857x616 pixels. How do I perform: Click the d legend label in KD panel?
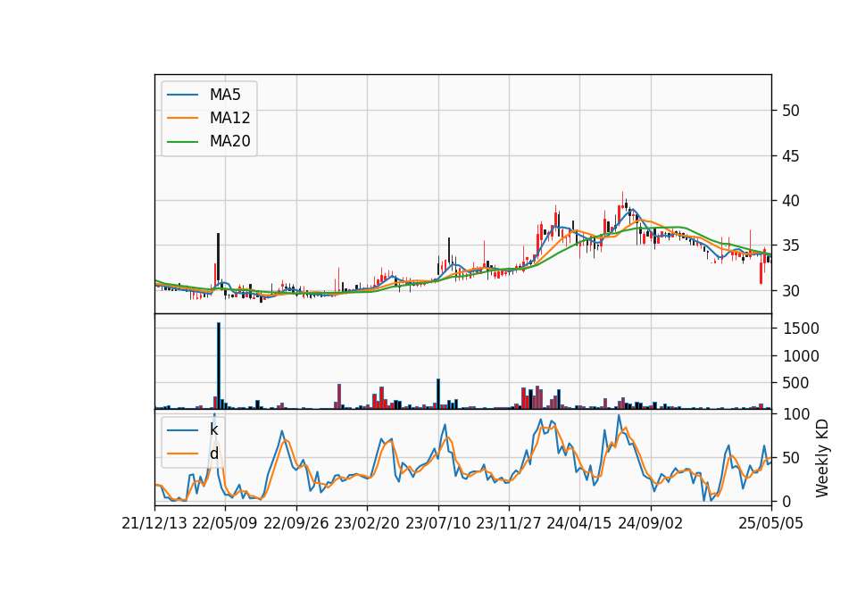click(213, 454)
